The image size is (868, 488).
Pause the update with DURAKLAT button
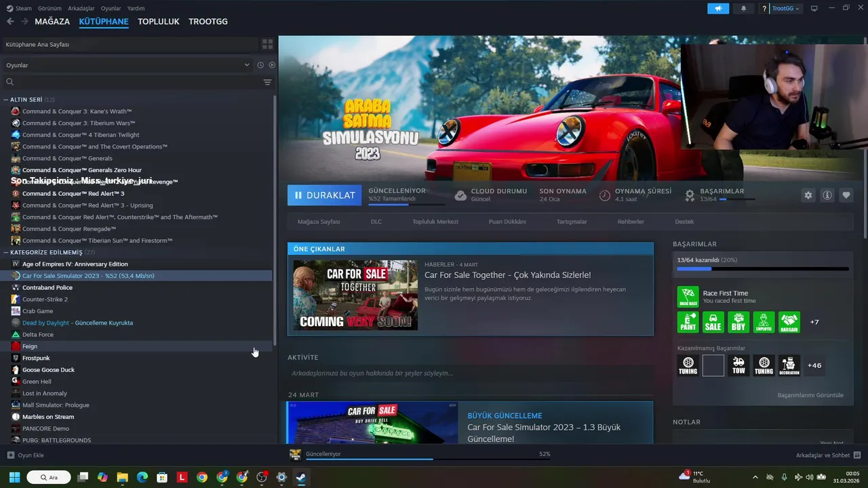pyautogui.click(x=325, y=195)
